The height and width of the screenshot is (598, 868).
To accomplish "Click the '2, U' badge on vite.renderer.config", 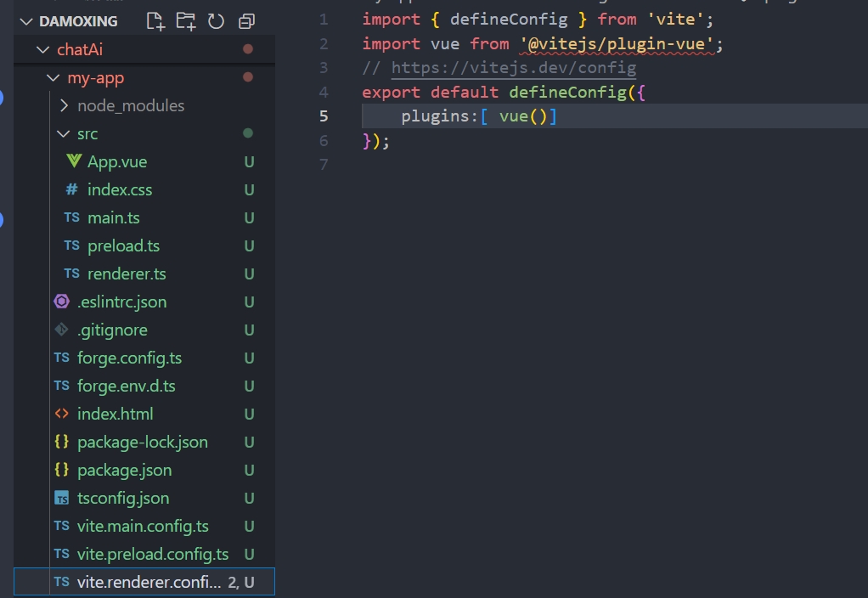I will click(241, 583).
